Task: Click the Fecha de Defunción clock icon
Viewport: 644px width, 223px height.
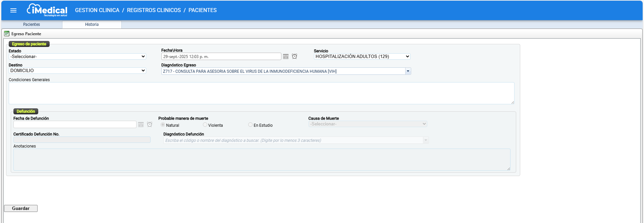Action: coord(150,124)
